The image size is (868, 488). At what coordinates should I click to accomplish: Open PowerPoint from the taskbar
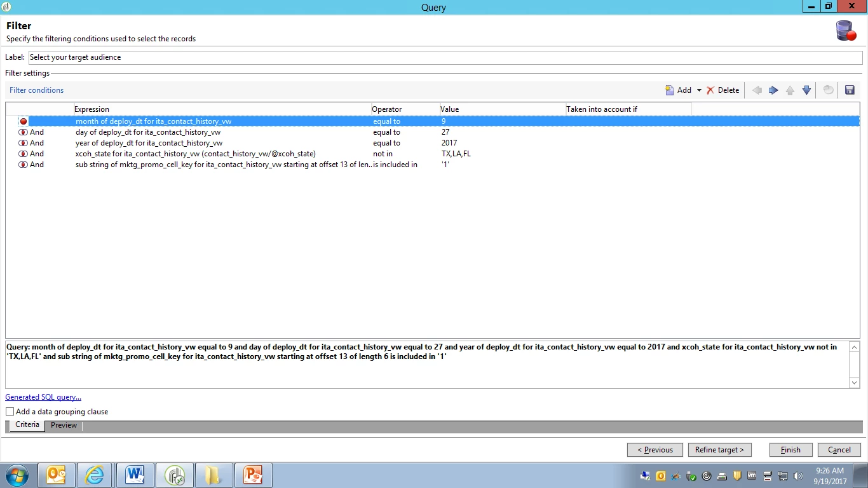(253, 475)
